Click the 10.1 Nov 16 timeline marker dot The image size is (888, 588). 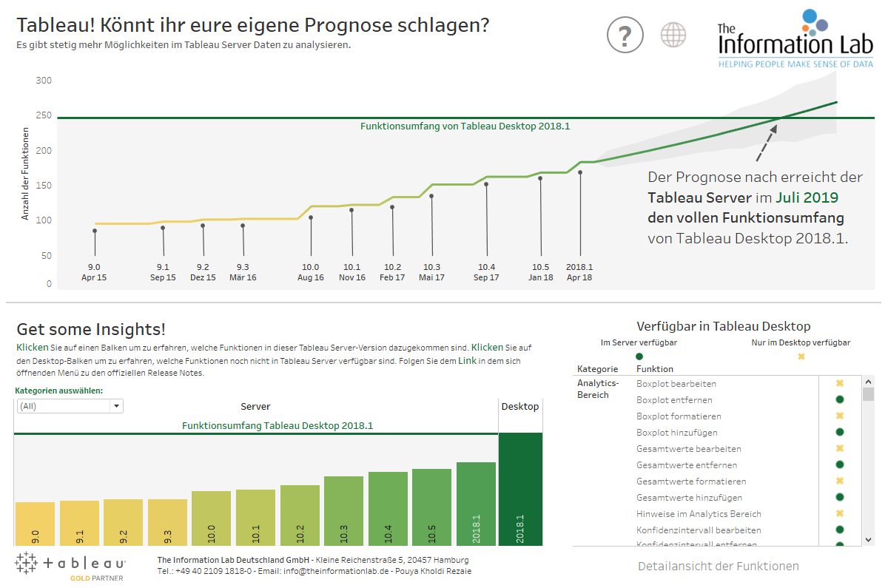[x=351, y=210]
